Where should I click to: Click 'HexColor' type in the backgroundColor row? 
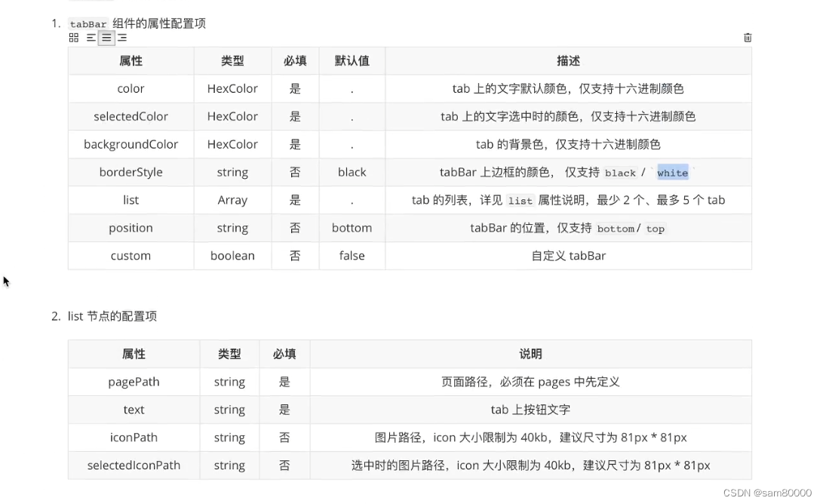click(232, 144)
